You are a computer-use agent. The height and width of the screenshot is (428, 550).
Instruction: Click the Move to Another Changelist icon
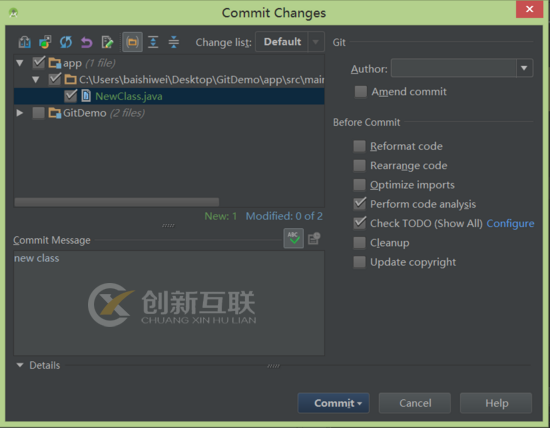tap(45, 42)
